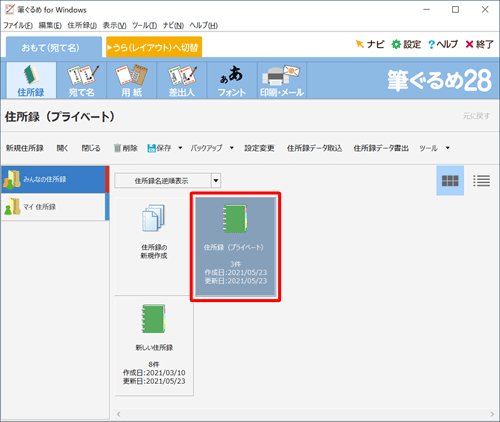Image resolution: width=500 pixels, height=422 pixels.
Task: Maximize the 筆ぐるめ window
Action: point(455,10)
